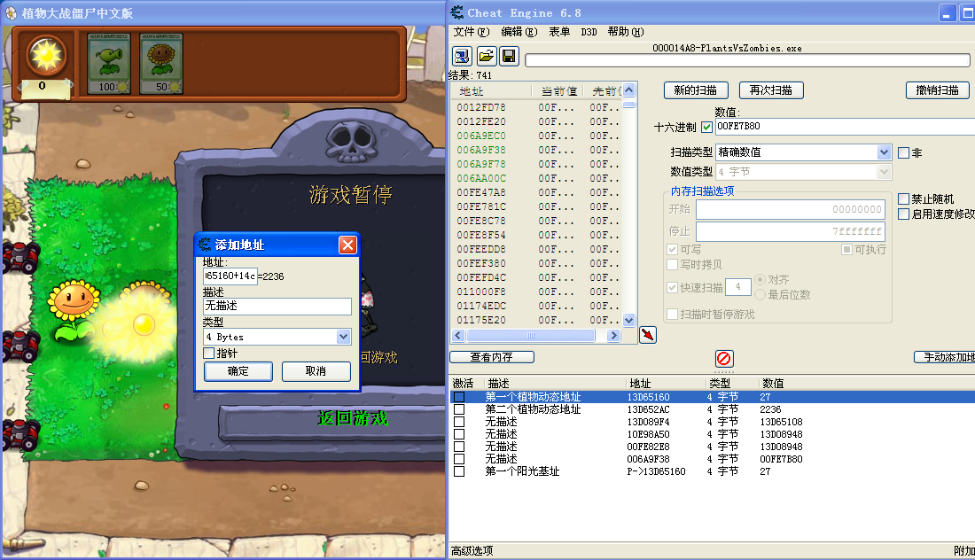
Task: Click the scan progress bar at top
Action: pyautogui.click(x=747, y=60)
